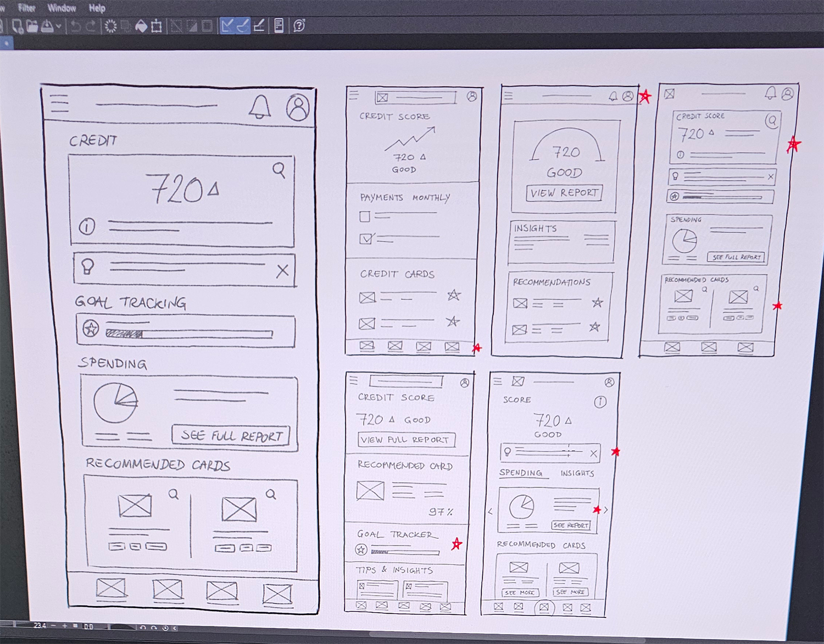Create a new document using the New file icon
Image resolution: width=824 pixels, height=644 pixels.
(x=18, y=25)
